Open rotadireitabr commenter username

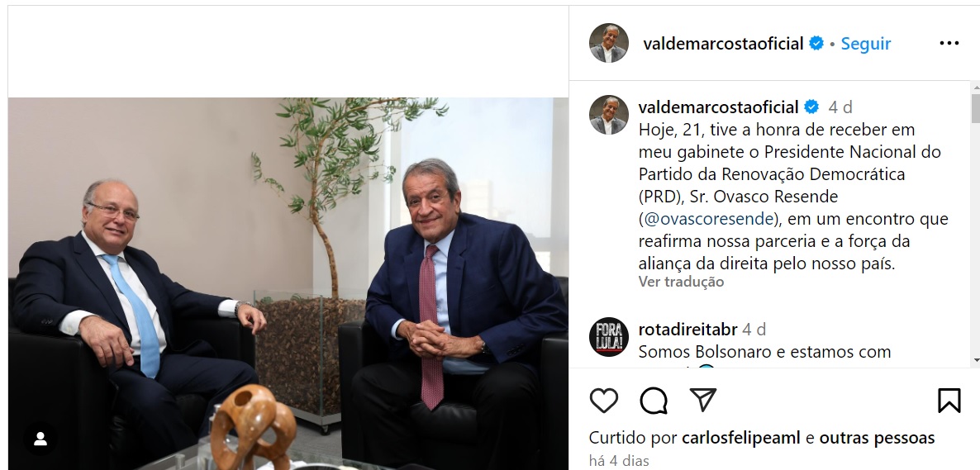[x=688, y=330]
